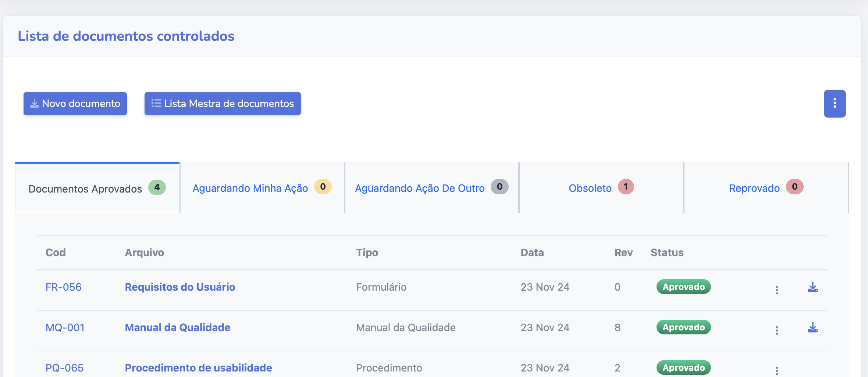The image size is (868, 377).
Task: Click the Tipo column header
Action: point(367,252)
